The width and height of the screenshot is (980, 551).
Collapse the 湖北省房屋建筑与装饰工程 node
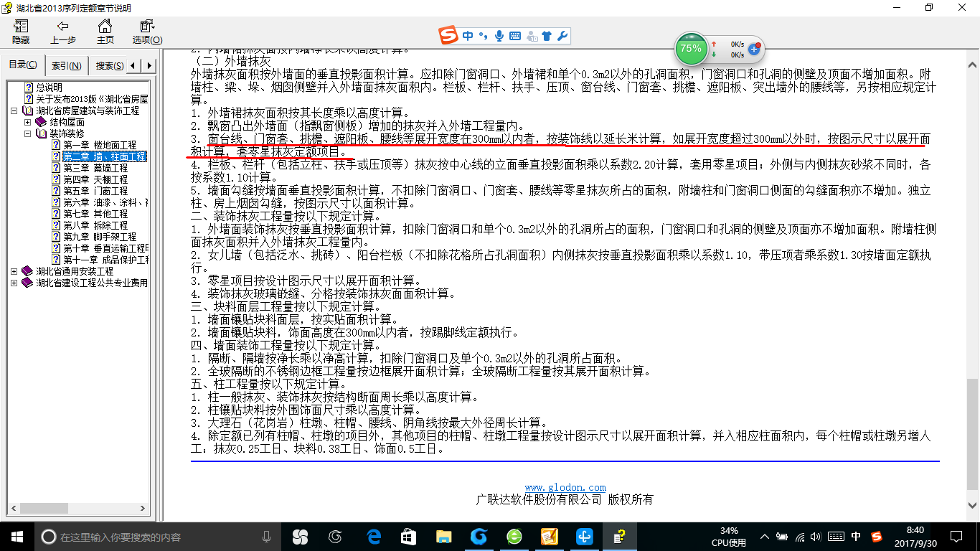click(x=15, y=110)
